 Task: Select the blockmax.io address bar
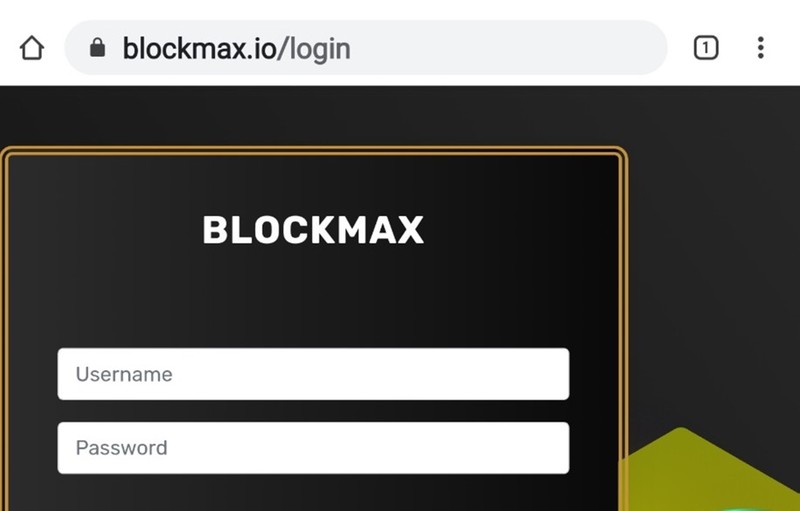[366, 48]
